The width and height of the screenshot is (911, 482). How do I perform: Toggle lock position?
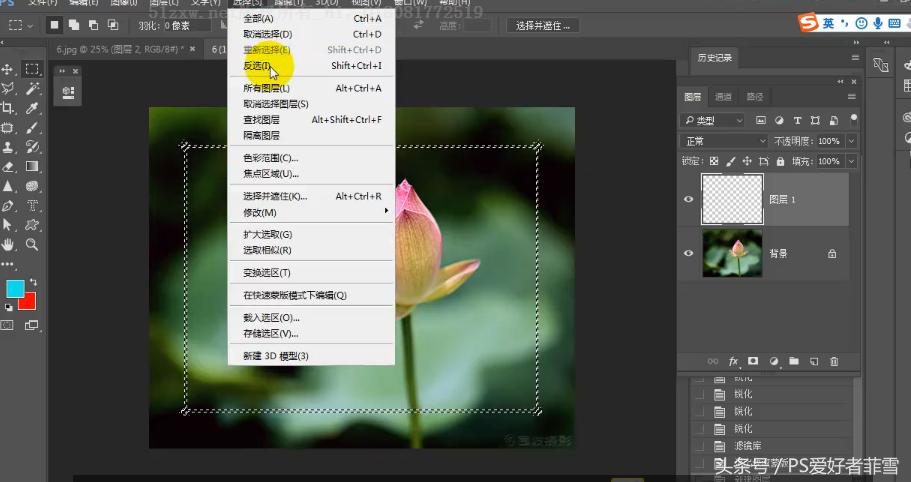click(747, 161)
